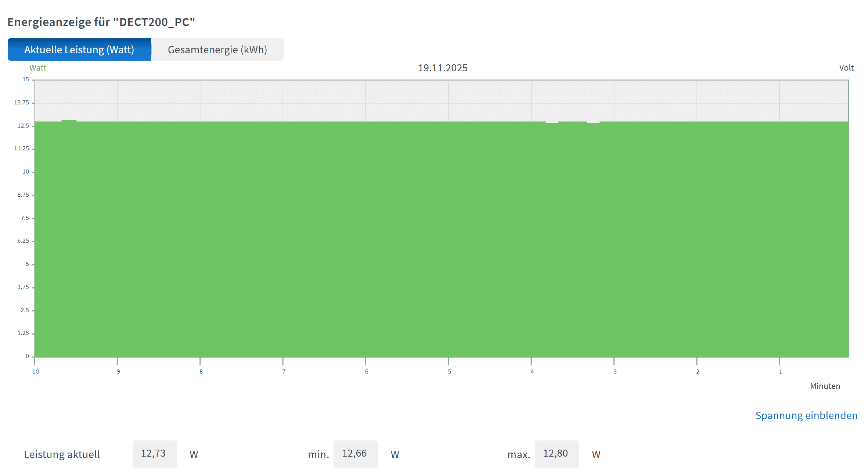The image size is (868, 475).
Task: Click the small power bump near -10 minutes
Action: pos(69,121)
